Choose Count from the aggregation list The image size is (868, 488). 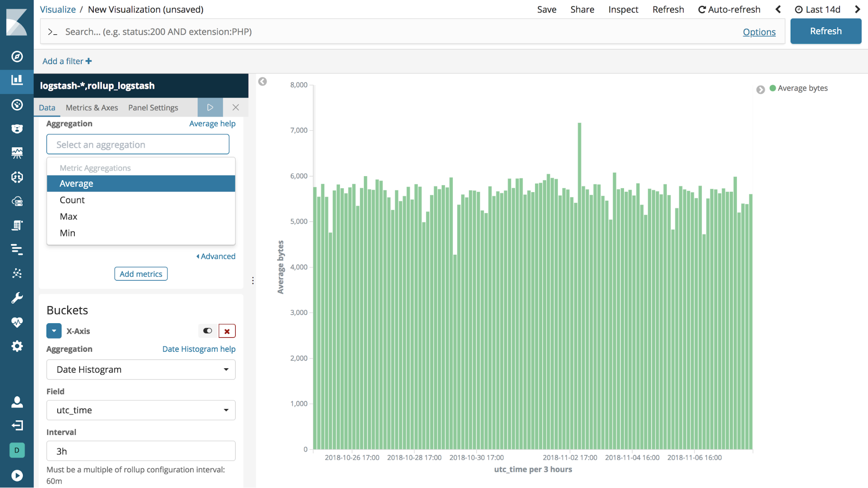tap(72, 200)
